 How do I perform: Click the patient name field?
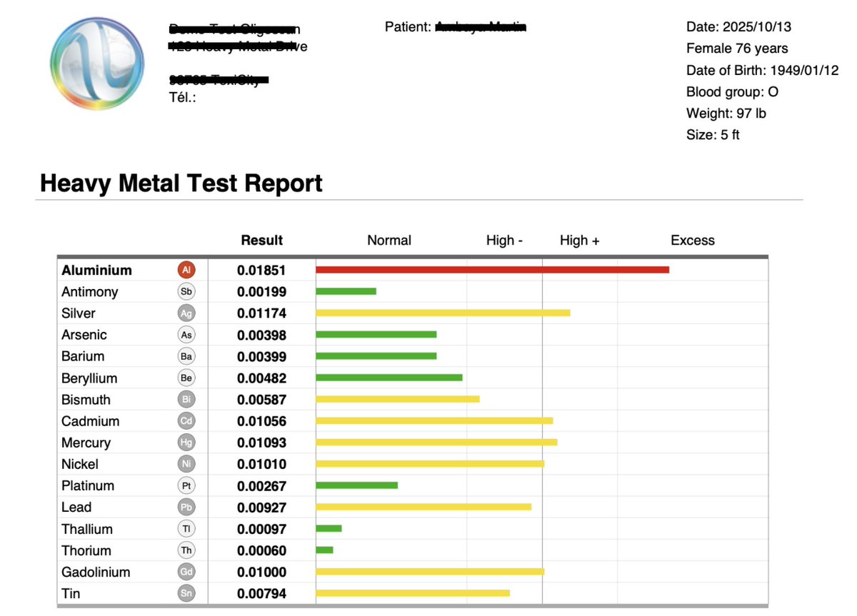tap(480, 26)
